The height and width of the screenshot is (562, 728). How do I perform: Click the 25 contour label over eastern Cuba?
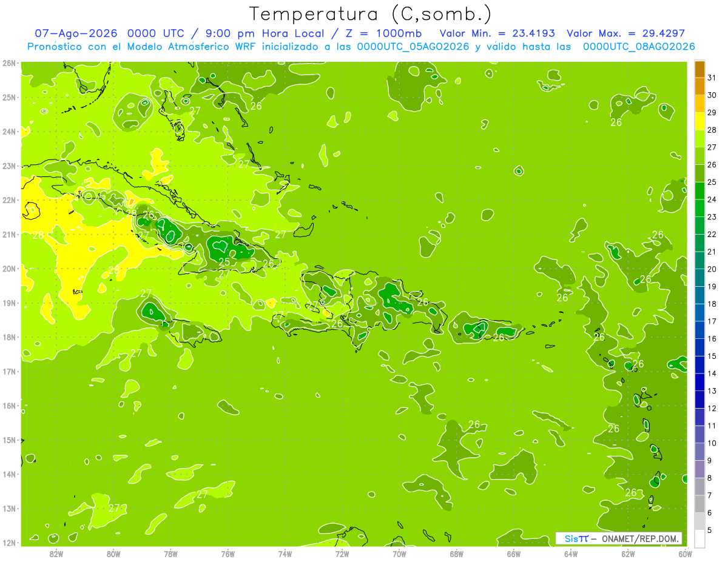tap(224, 262)
